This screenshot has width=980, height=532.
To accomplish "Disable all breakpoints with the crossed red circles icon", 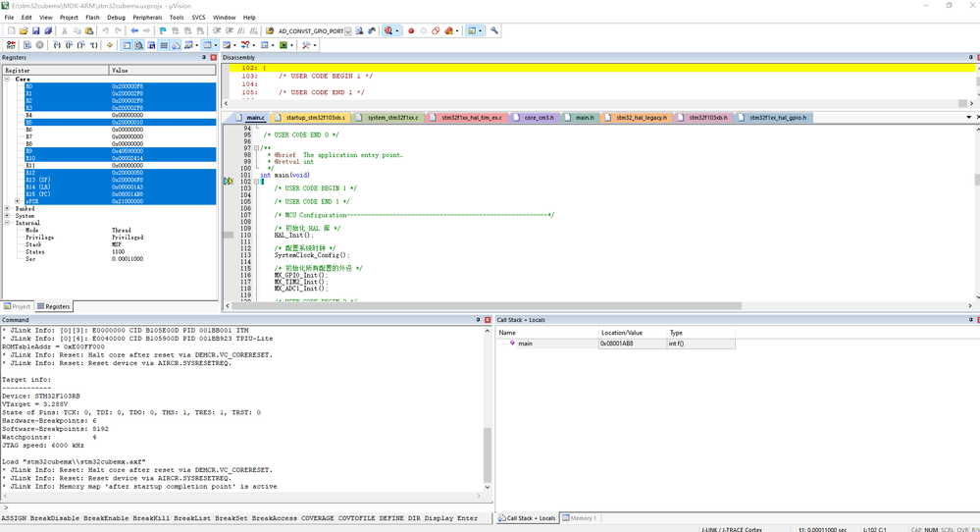I will coord(436,30).
